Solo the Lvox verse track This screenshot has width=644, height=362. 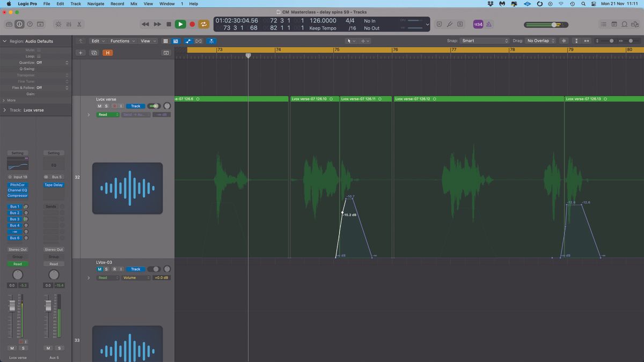point(106,106)
